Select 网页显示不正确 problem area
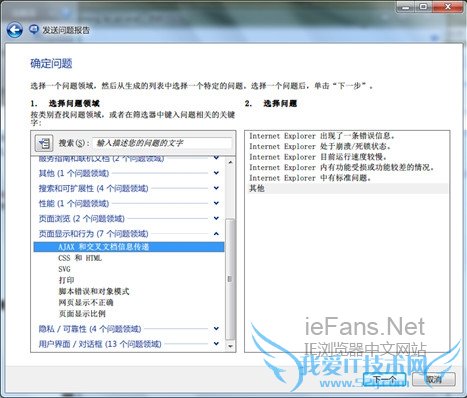Image resolution: width=467 pixels, height=398 pixels. coord(86,302)
